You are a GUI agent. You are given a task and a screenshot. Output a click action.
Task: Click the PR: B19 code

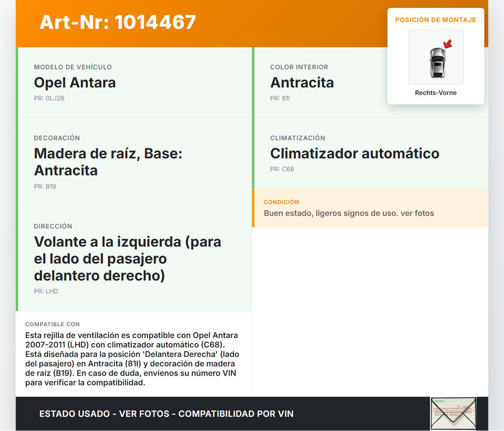click(45, 186)
